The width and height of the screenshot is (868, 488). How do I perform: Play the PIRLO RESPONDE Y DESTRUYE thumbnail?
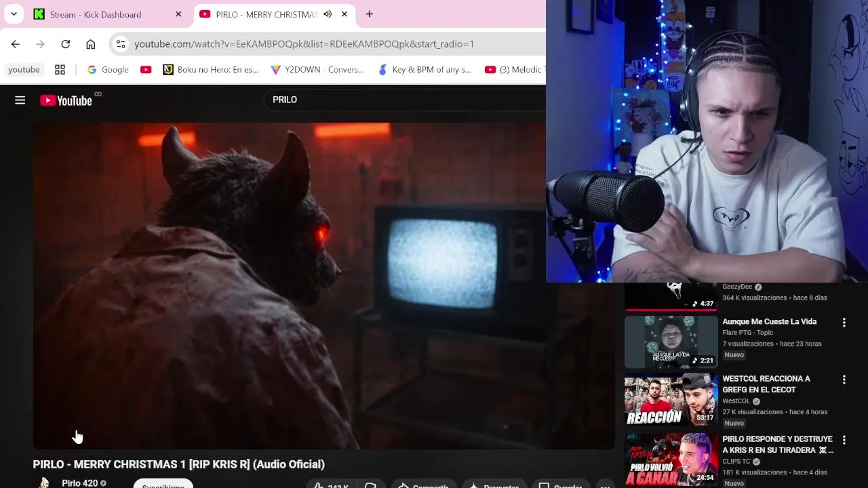(x=671, y=459)
